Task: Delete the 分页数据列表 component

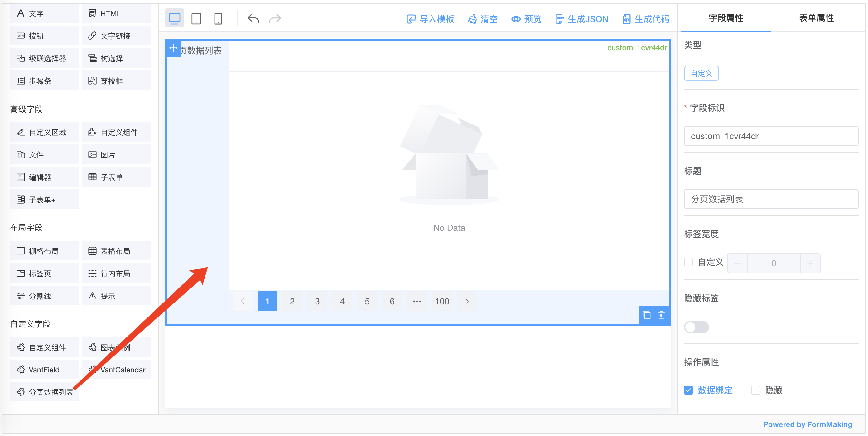Action: [662, 315]
